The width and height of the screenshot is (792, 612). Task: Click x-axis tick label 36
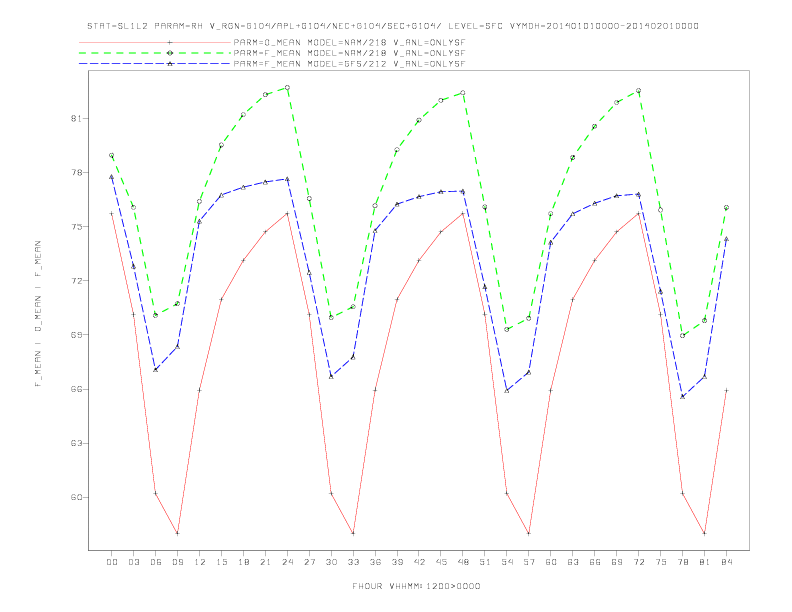375,562
